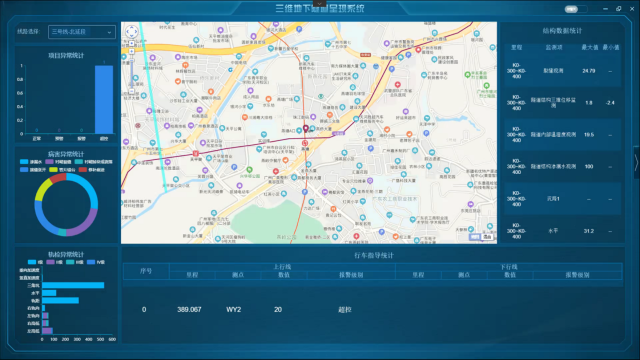Select the max value 31.2 cell
The height and width of the screenshot is (360, 640).
pyautogui.click(x=589, y=231)
